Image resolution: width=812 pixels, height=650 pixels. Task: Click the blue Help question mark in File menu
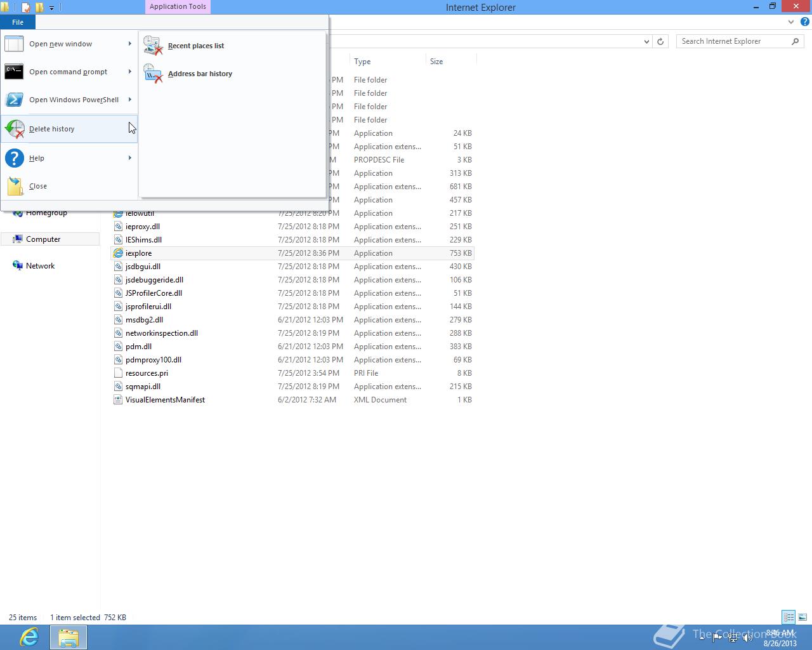click(14, 158)
